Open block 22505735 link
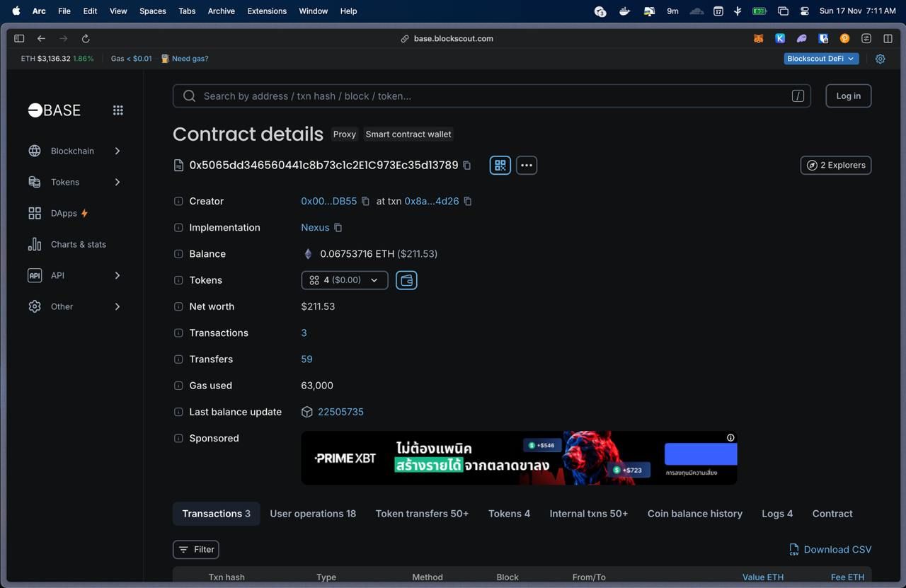The width and height of the screenshot is (906, 588). point(340,412)
